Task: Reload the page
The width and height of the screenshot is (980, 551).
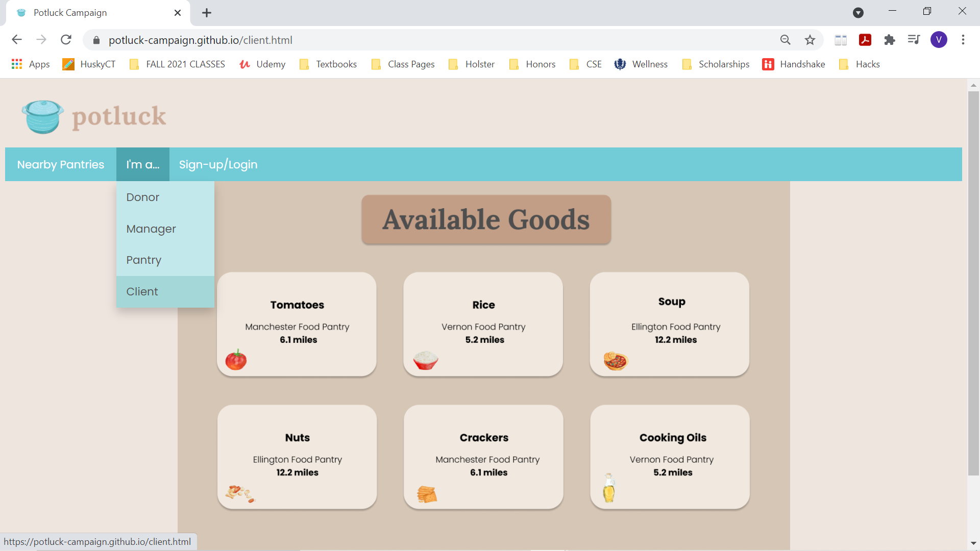Action: tap(66, 40)
